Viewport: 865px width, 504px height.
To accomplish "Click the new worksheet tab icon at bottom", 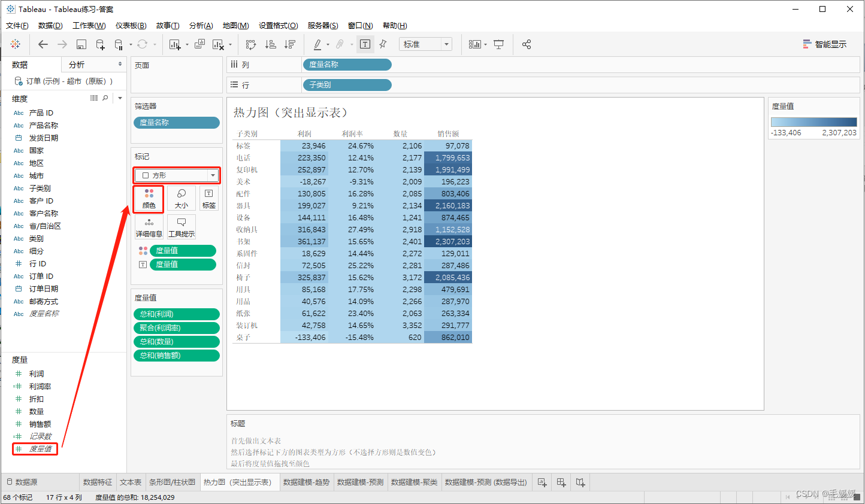I will pyautogui.click(x=542, y=482).
